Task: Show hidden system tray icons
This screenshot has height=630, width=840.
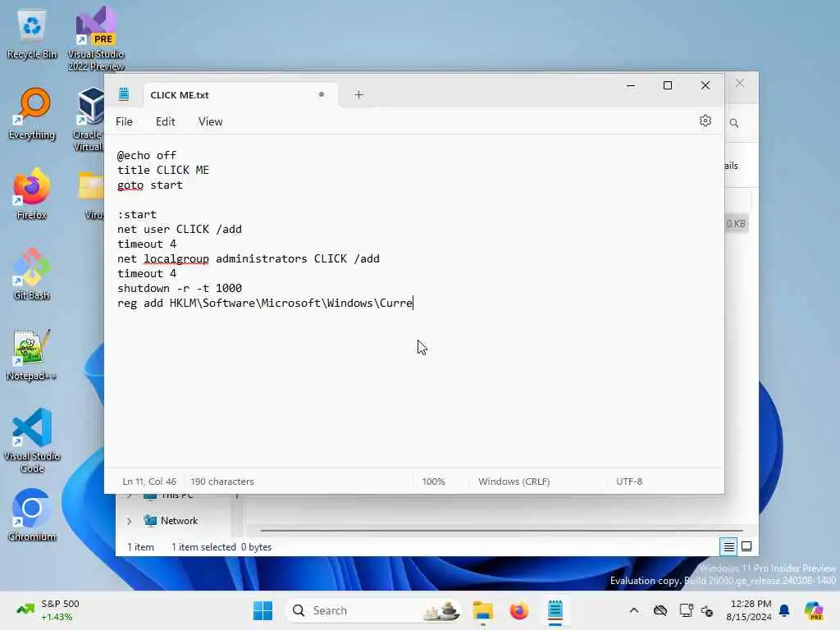Action: click(x=634, y=610)
